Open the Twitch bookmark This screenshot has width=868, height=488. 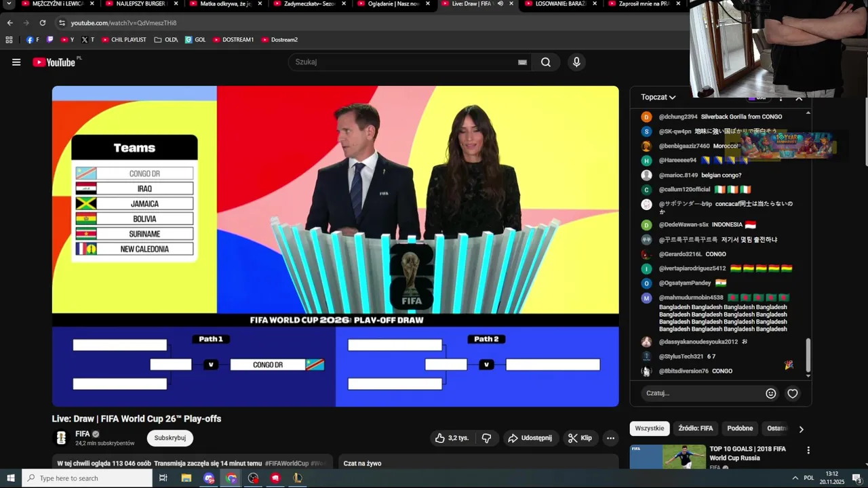pyautogui.click(x=50, y=39)
